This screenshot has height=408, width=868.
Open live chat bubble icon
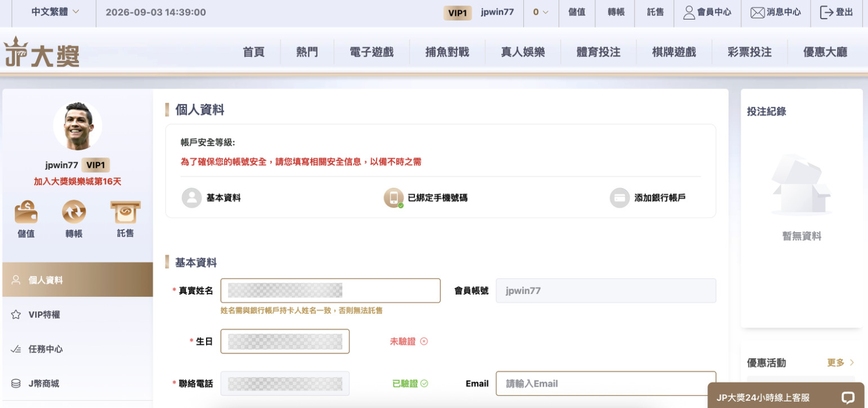coord(848,397)
